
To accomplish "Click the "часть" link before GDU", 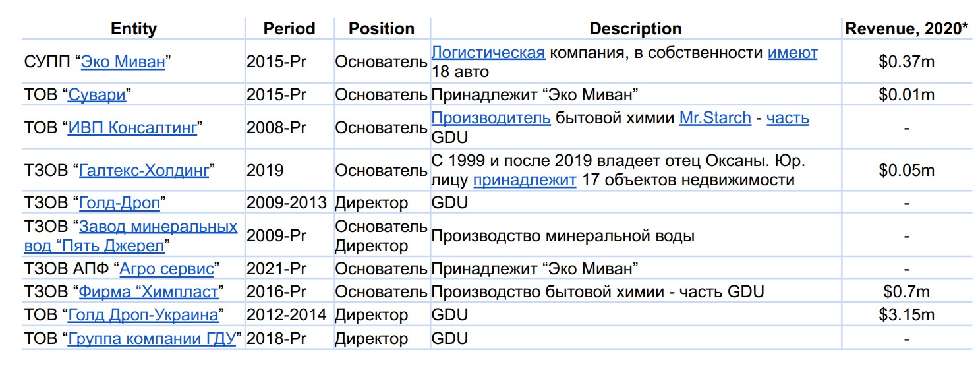I will click(788, 119).
